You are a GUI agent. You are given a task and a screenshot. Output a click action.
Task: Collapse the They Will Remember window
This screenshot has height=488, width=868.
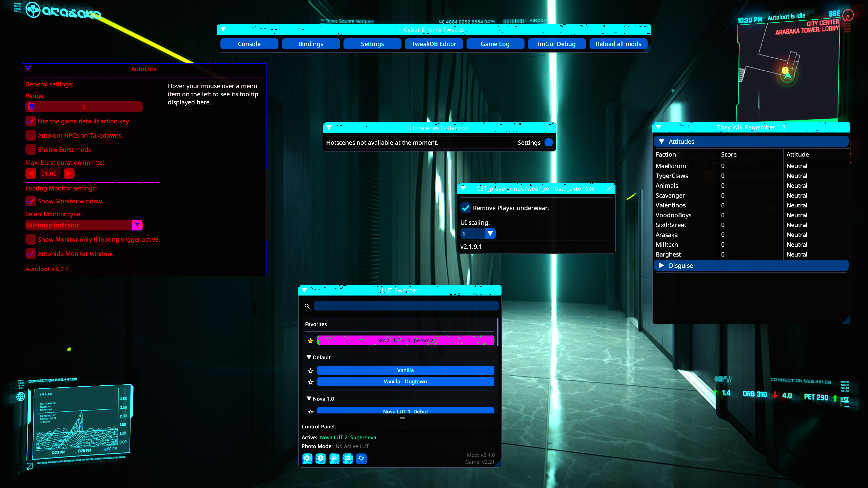pos(658,127)
